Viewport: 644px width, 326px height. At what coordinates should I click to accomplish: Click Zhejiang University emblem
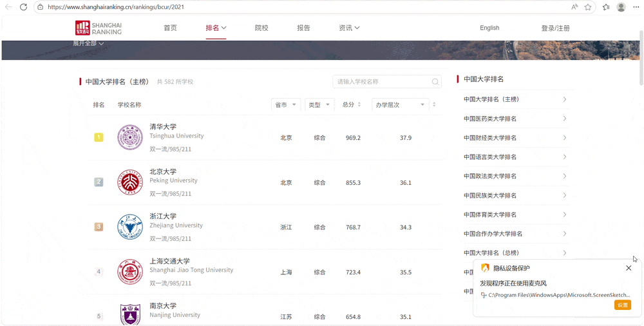click(130, 227)
